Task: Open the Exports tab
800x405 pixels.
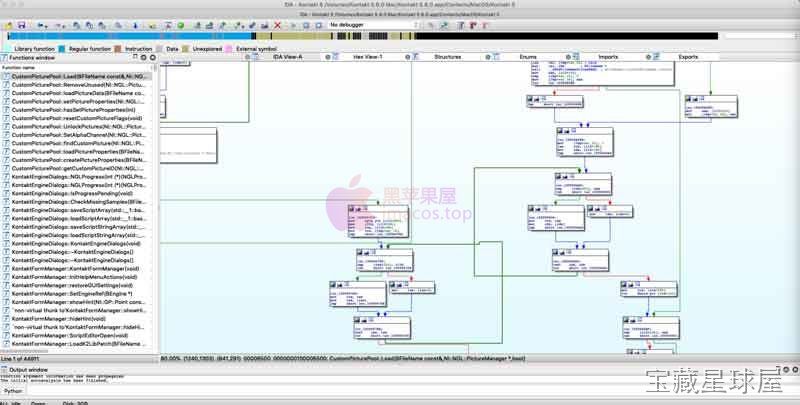Action: click(x=688, y=57)
